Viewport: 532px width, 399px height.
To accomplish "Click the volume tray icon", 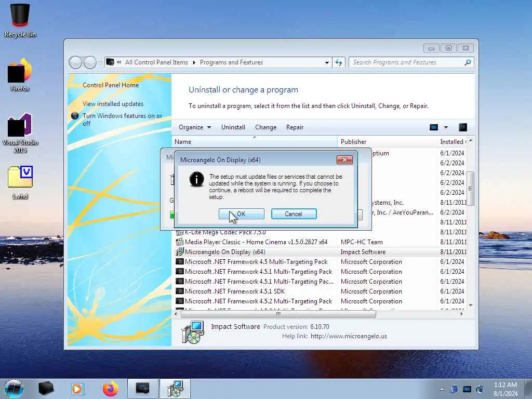I will click(480, 389).
